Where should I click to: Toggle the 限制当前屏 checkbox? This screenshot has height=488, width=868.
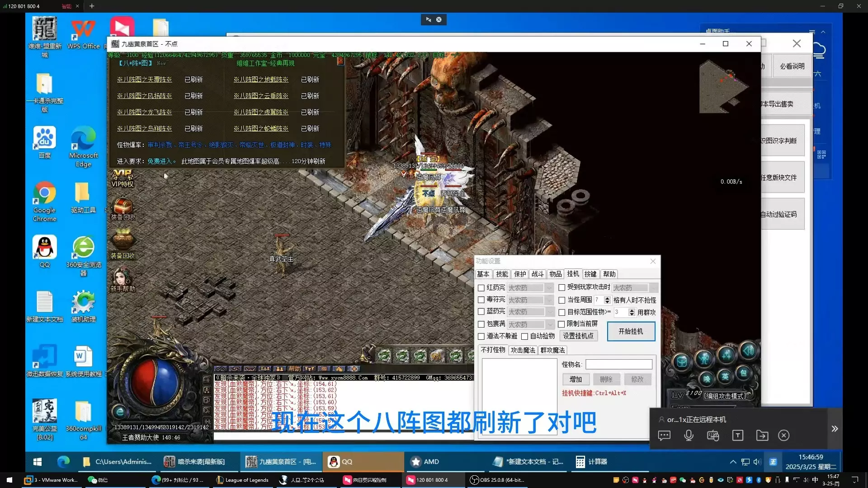[x=561, y=324]
